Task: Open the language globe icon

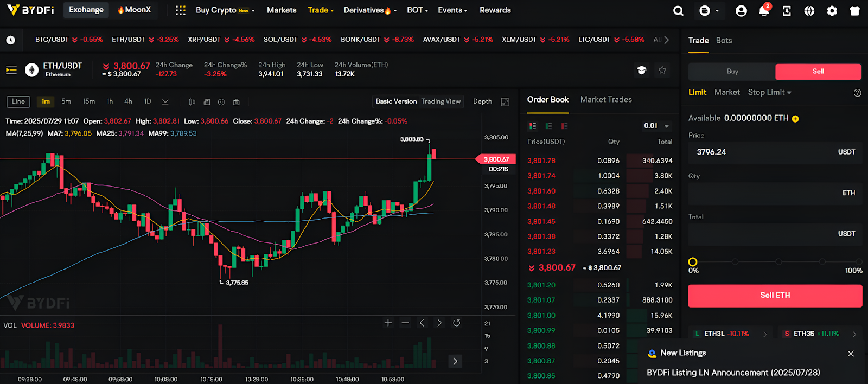Action: [x=809, y=10]
